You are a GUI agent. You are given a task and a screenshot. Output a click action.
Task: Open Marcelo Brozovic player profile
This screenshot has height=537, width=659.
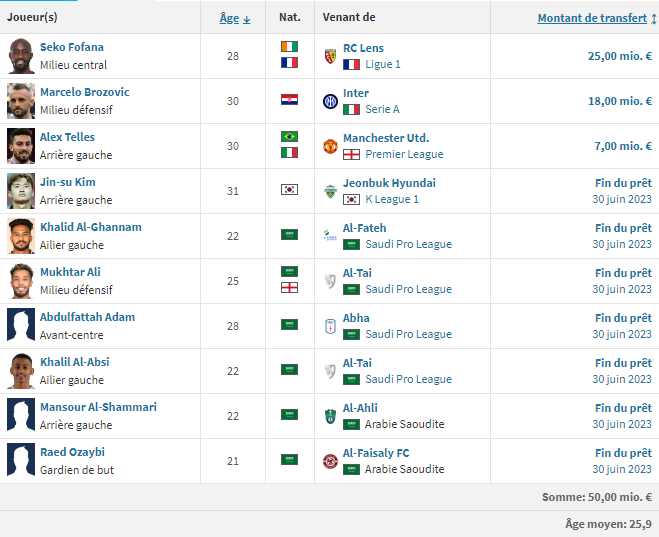click(x=85, y=92)
